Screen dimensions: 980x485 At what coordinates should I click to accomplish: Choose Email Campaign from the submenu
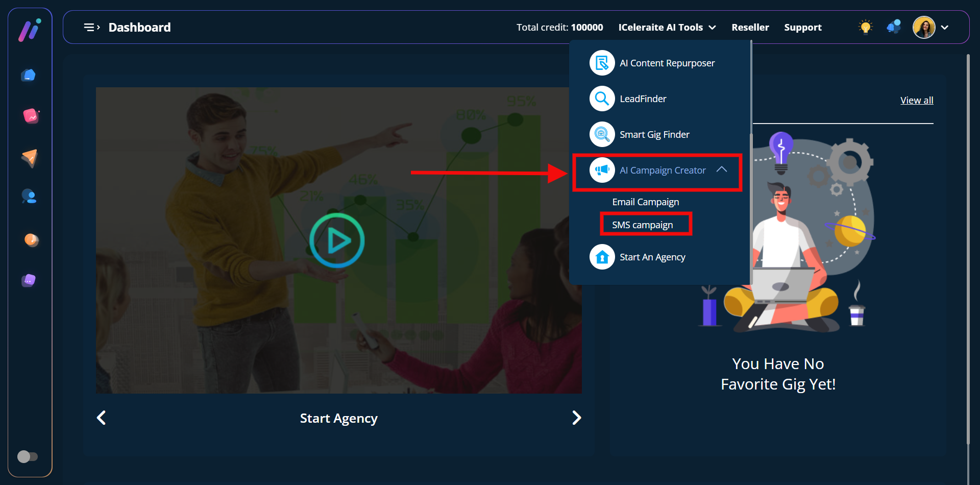click(x=645, y=202)
